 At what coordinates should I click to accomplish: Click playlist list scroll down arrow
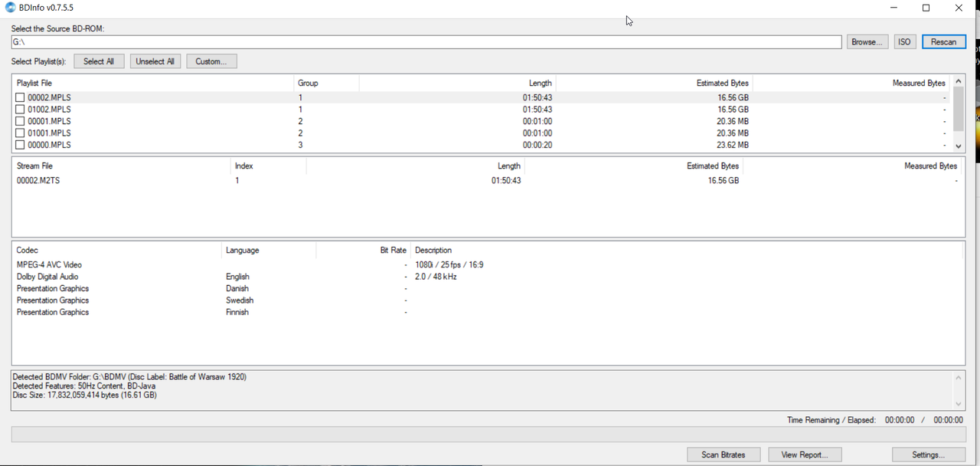click(x=959, y=146)
